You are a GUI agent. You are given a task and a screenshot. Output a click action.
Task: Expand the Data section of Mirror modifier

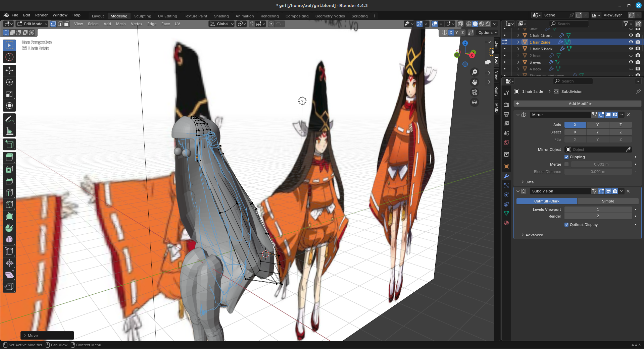(523, 182)
